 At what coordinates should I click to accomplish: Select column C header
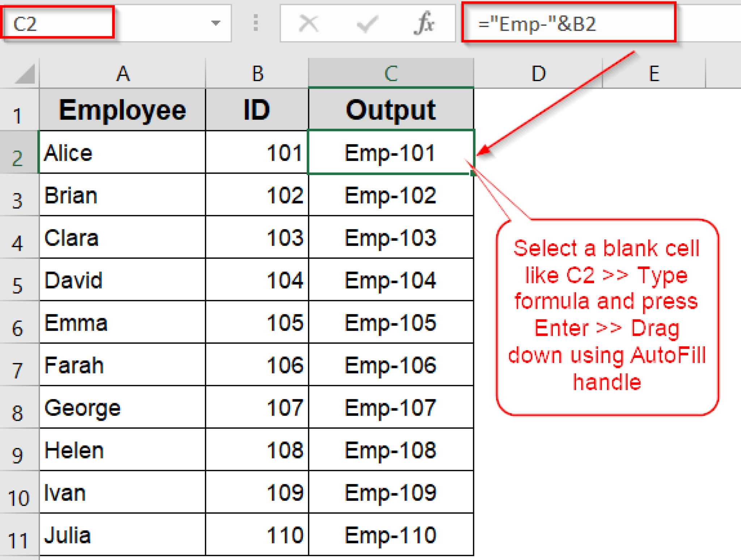point(391,73)
